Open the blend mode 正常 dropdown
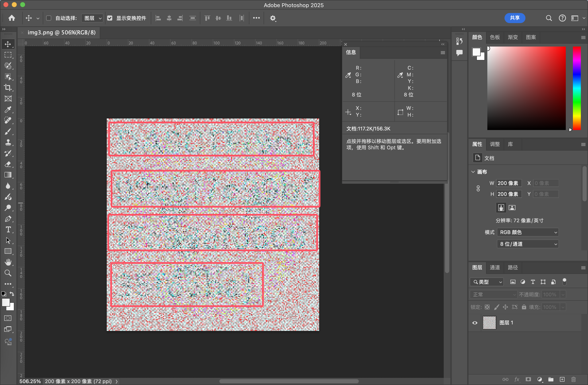Image resolution: width=588 pixels, height=385 pixels. pyautogui.click(x=494, y=294)
